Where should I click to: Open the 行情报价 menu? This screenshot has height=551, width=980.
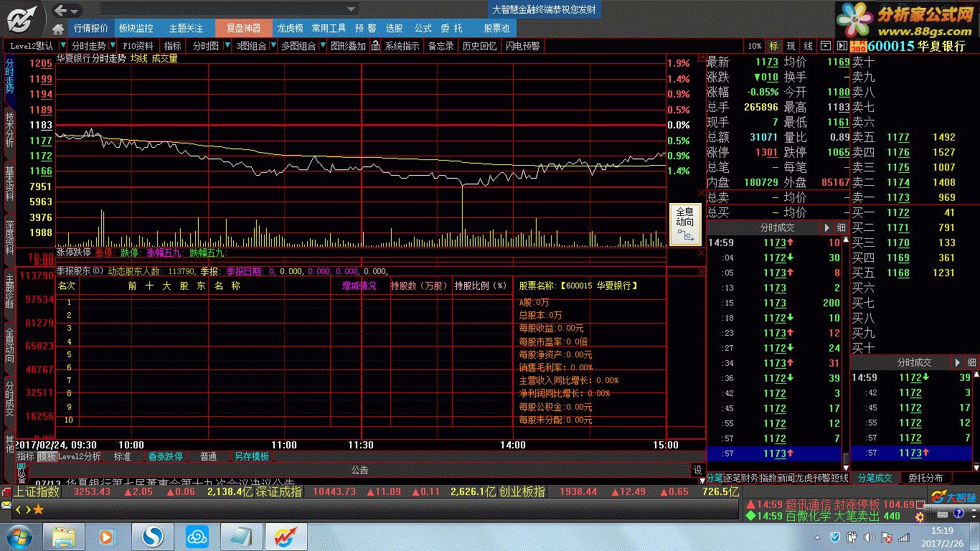click(x=90, y=28)
